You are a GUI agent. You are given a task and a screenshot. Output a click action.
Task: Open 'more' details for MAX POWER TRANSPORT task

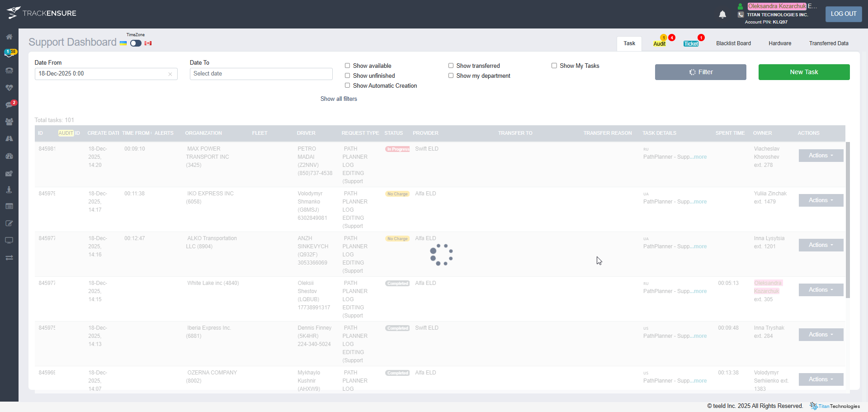tap(700, 157)
